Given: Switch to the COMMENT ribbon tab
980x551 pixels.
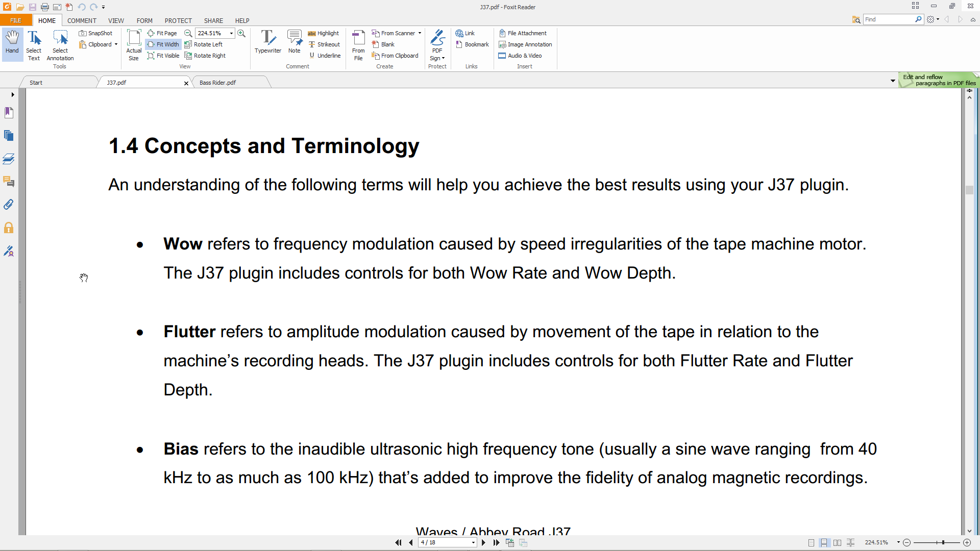Looking at the screenshot, I should (82, 20).
